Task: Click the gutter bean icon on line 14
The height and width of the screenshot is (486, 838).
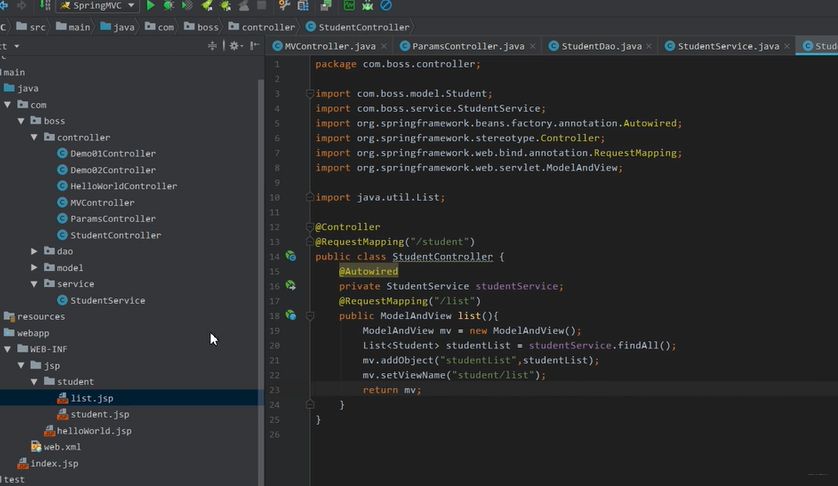Action: pyautogui.click(x=290, y=256)
